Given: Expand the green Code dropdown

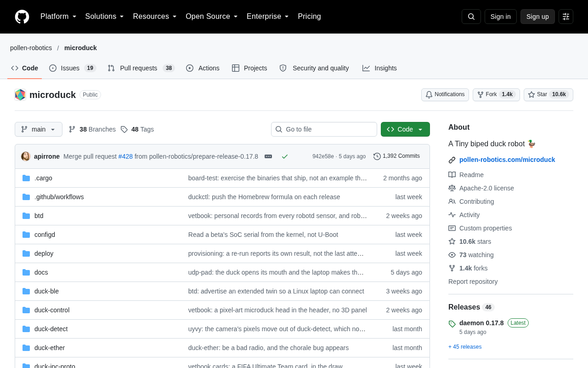Looking at the screenshot, I should (x=405, y=129).
